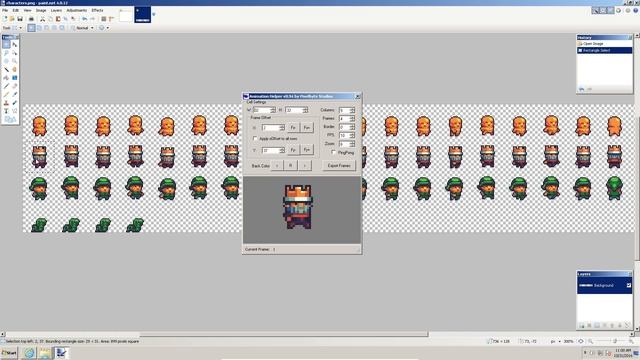Click the Cut scissors toolbar icon
Screen dimensions: 640x360
(x=42, y=19)
